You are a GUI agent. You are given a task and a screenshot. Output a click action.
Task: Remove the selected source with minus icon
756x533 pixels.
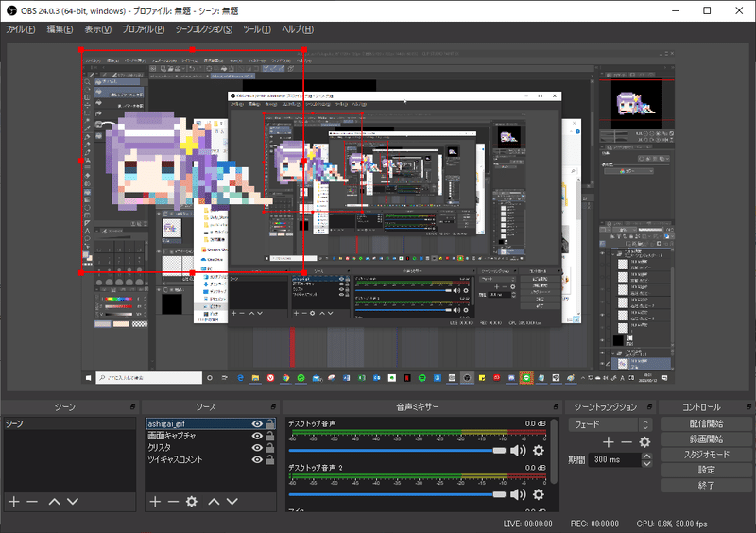click(x=173, y=502)
